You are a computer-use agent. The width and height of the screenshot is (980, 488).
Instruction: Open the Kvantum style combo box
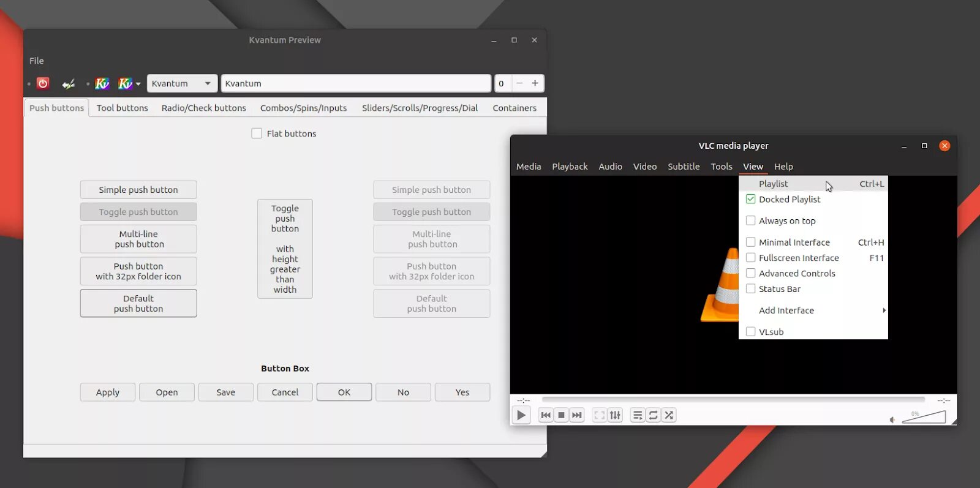click(182, 83)
